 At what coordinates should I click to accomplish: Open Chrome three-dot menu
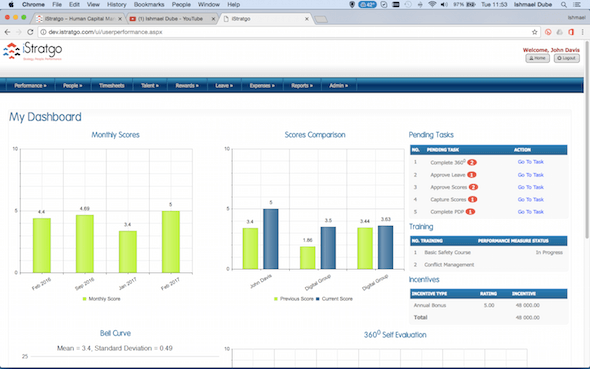(x=582, y=32)
